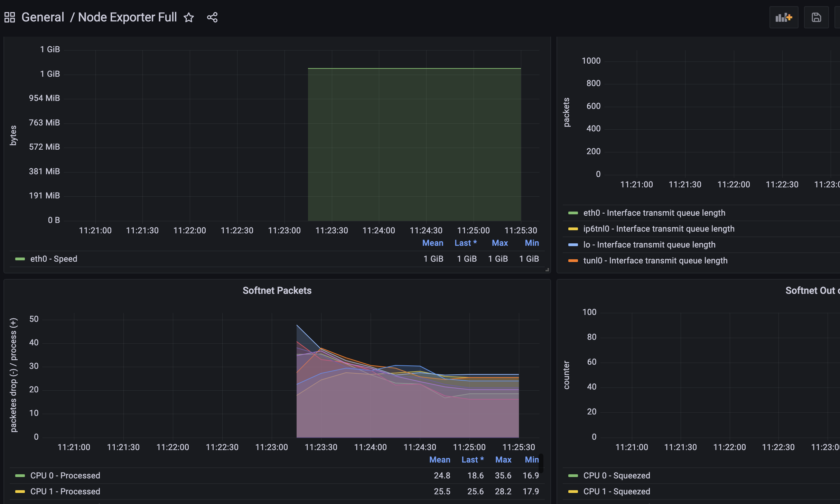This screenshot has width=840, height=504.
Task: Click the Add panel icon
Action: coord(784,17)
